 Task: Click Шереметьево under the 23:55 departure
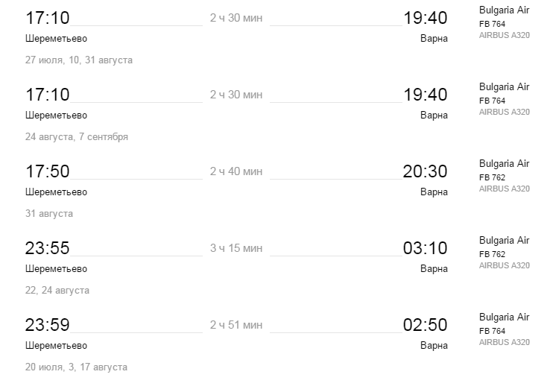(56, 268)
